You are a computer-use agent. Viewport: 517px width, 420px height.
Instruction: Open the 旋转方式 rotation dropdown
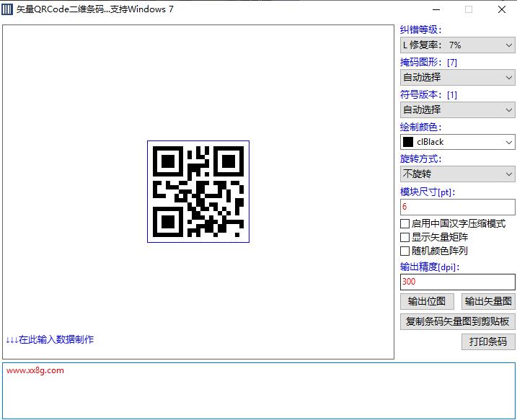coord(458,174)
